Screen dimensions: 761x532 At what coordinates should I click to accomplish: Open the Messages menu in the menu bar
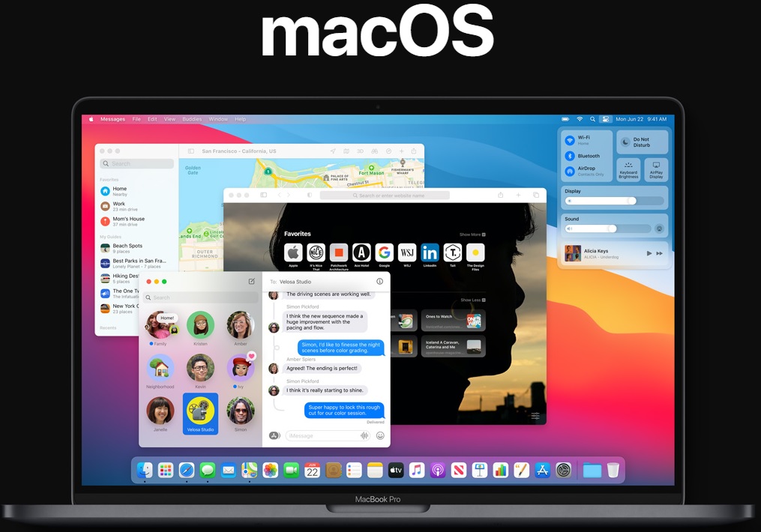click(112, 119)
